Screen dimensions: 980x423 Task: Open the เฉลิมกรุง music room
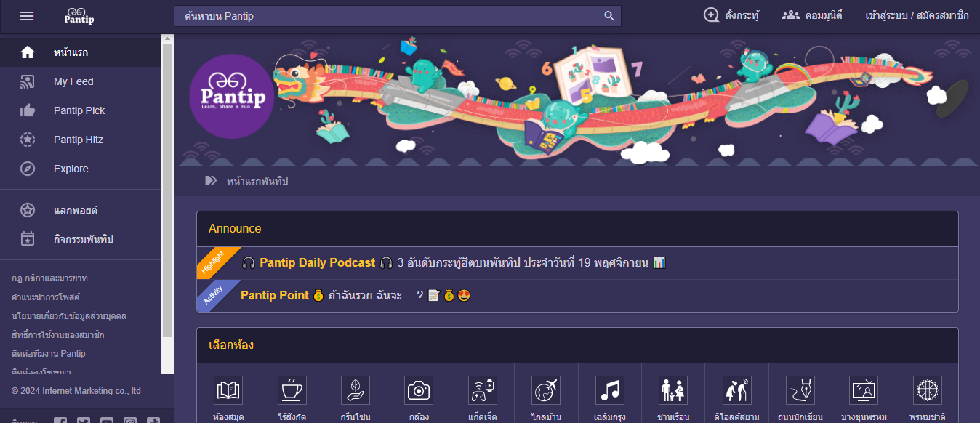tap(609, 390)
